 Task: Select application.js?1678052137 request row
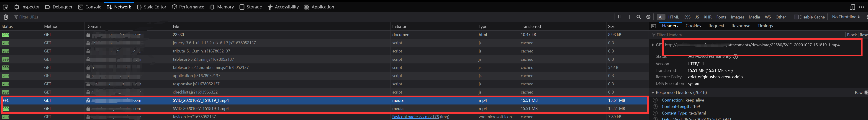(x=324, y=76)
